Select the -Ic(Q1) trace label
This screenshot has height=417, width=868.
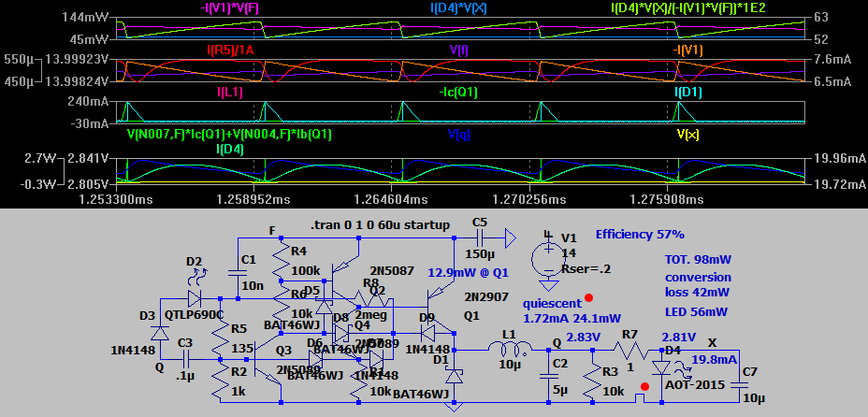tap(458, 93)
